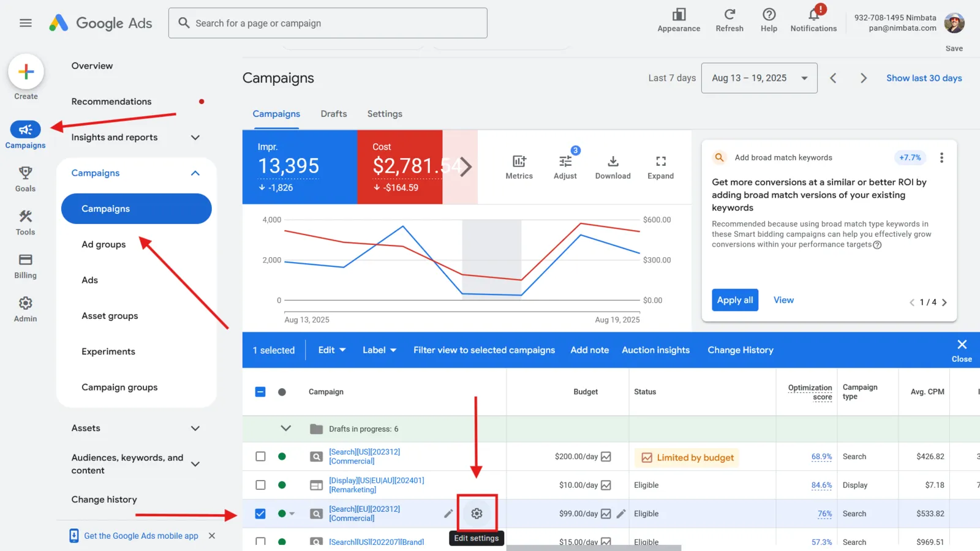Image resolution: width=980 pixels, height=551 pixels.
Task: Open the Label dropdown
Action: tap(379, 350)
